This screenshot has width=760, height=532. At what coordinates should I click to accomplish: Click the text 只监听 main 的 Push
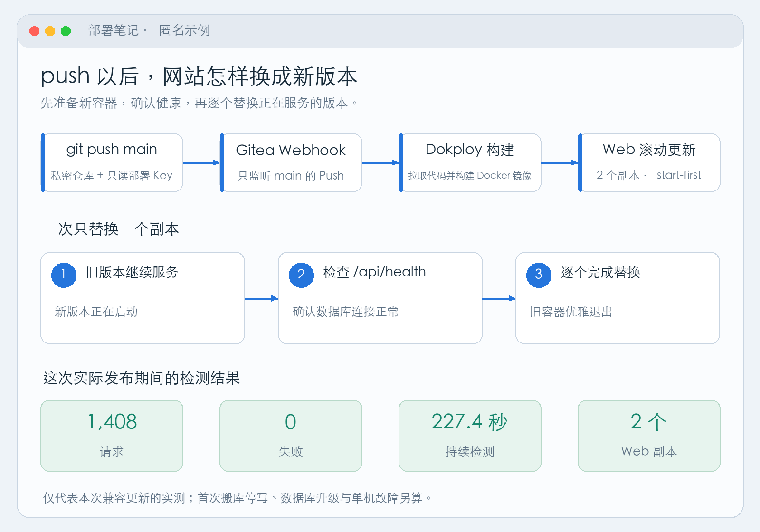point(291,176)
